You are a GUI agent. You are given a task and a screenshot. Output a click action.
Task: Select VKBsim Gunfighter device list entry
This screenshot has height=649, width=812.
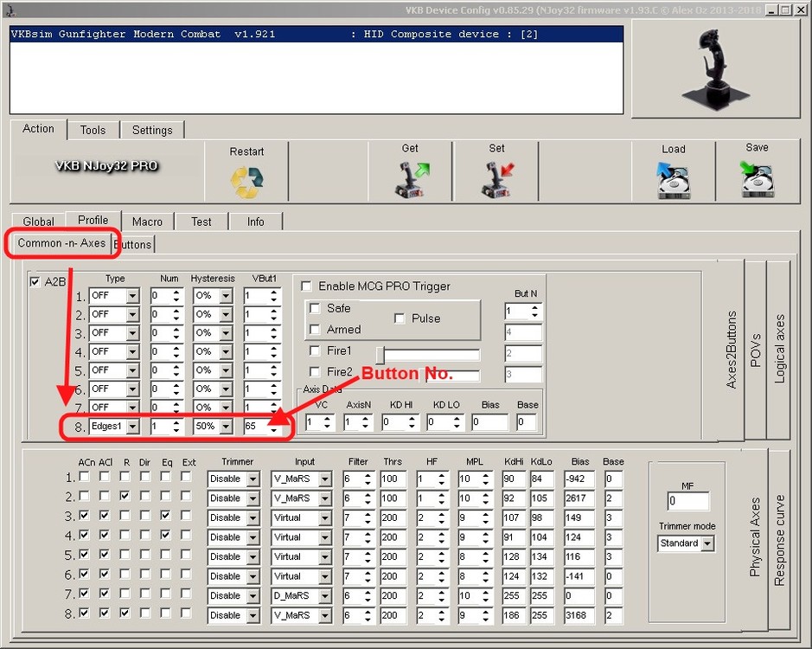point(316,35)
